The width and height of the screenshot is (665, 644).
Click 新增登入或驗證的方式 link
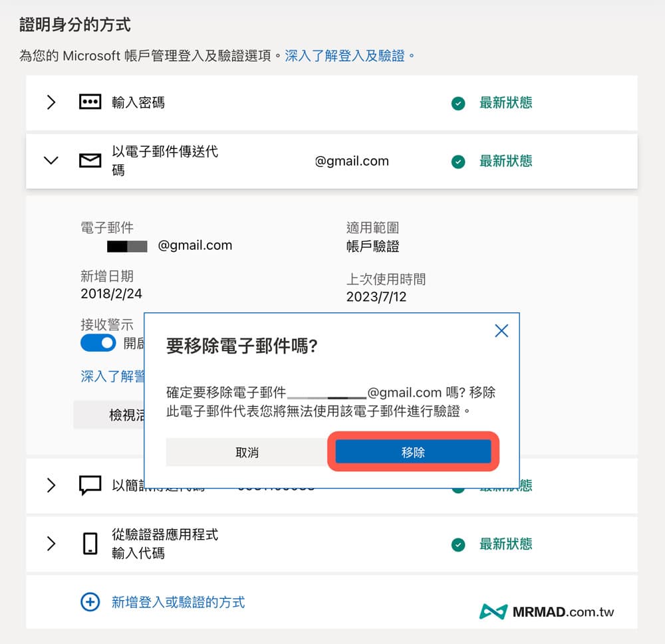178,602
